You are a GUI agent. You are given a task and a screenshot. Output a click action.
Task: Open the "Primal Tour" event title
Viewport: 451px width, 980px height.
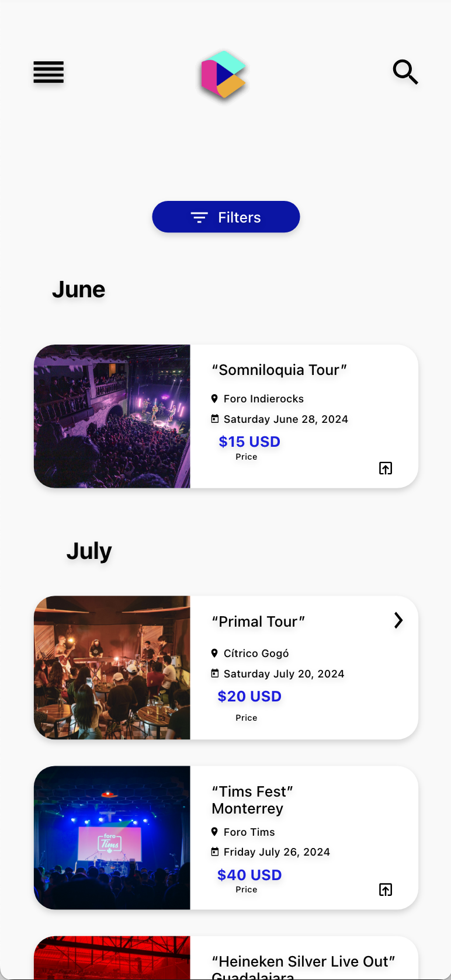(258, 621)
